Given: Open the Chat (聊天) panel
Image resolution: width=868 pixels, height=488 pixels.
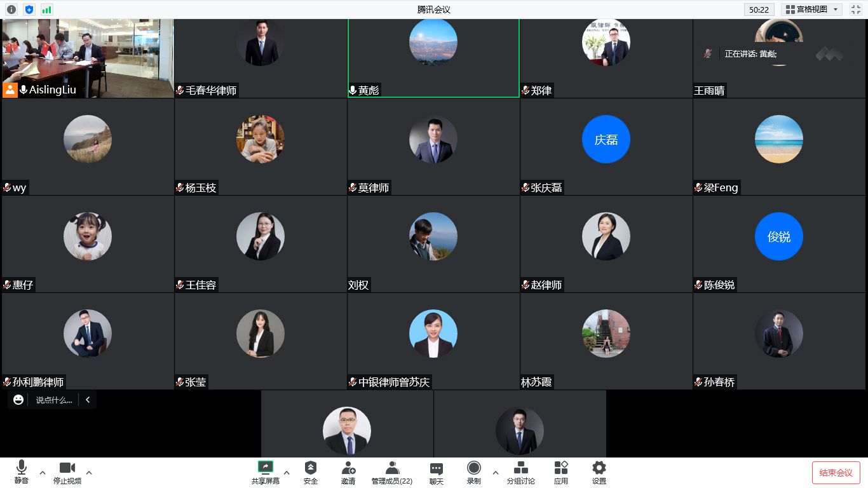Looking at the screenshot, I should pos(436,473).
